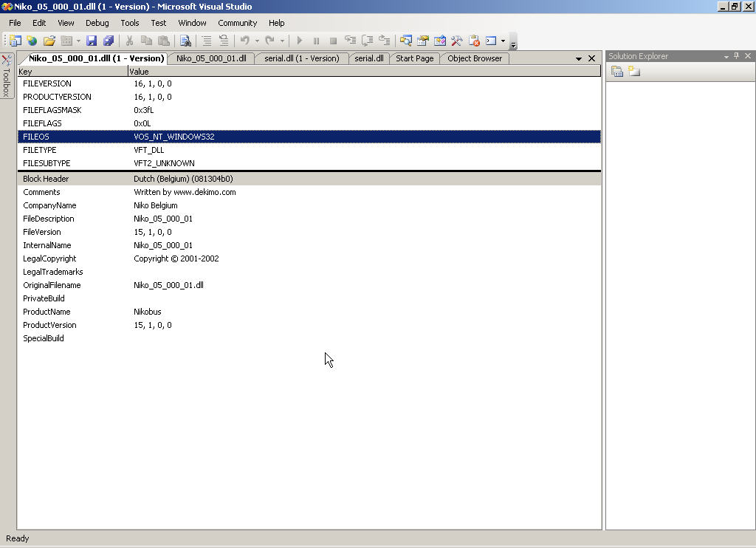Click the Comment out lines icon
756x548 pixels.
[207, 41]
